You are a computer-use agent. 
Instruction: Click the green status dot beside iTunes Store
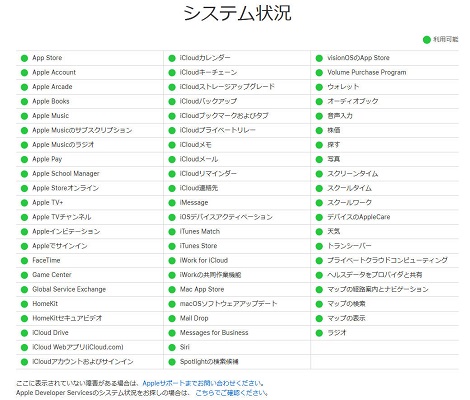click(x=172, y=246)
